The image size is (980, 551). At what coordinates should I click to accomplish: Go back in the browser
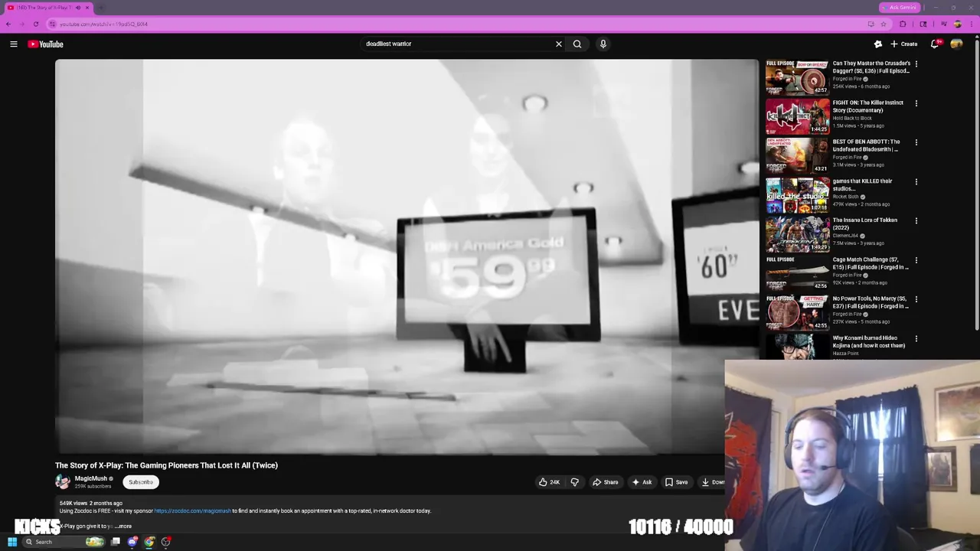tap(8, 24)
